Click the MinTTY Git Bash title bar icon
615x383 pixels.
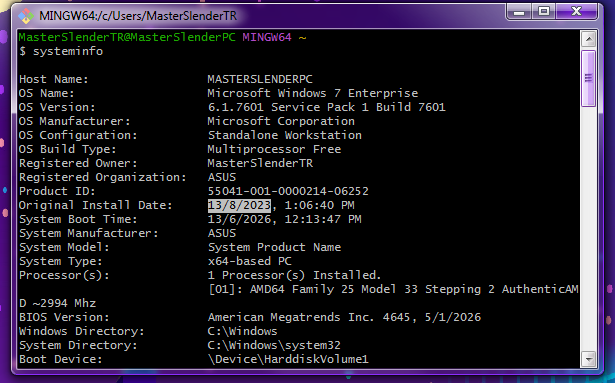(26, 16)
